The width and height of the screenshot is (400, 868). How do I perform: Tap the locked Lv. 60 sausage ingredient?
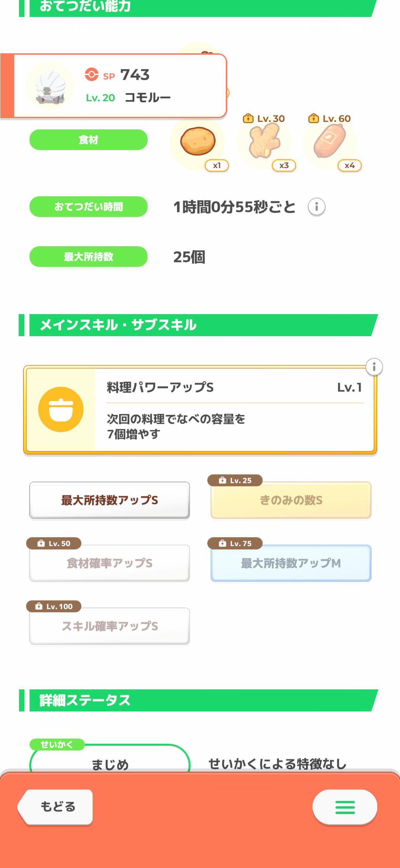pyautogui.click(x=329, y=141)
